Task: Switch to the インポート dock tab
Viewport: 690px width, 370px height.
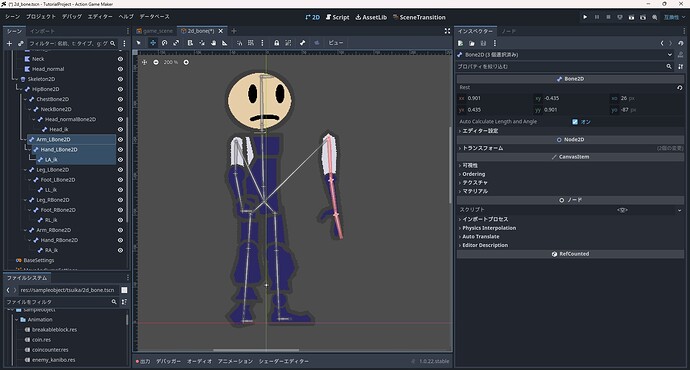Action: coord(42,31)
